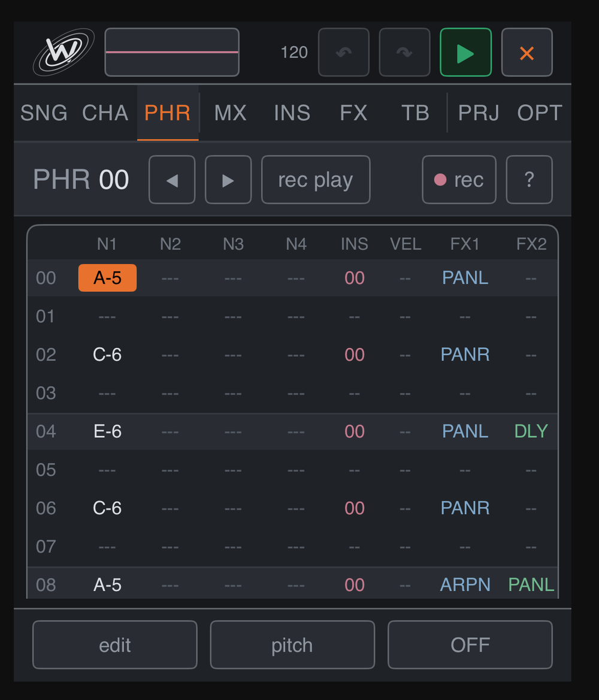599x700 pixels.
Task: Click the VEL column header
Action: [405, 244]
